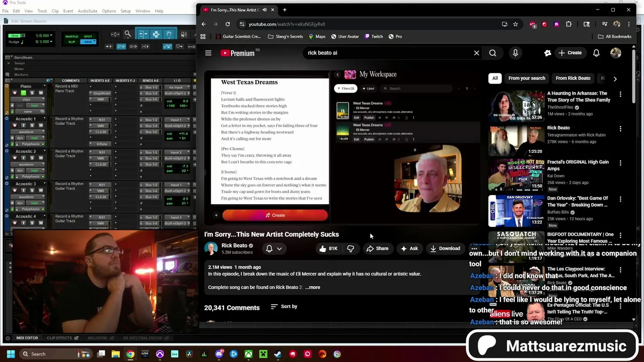The image size is (644, 362).
Task: Toggle input monitoring on Piano track
Action: pyautogui.click(x=24, y=93)
